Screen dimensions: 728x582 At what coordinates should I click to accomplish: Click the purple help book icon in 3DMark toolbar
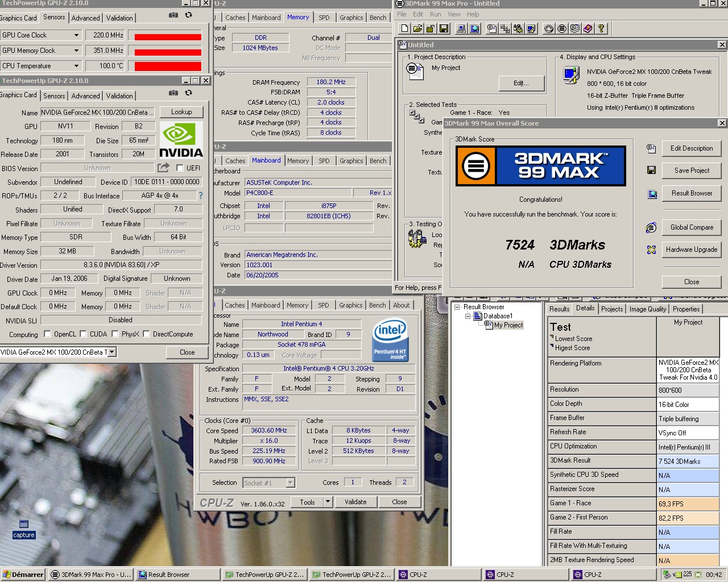tap(588, 28)
